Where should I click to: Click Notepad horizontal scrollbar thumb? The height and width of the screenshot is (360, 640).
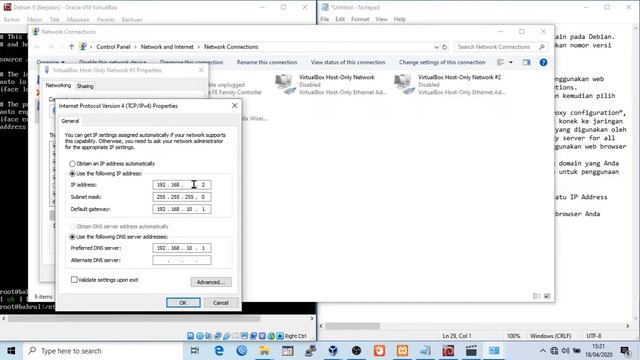click(352, 326)
